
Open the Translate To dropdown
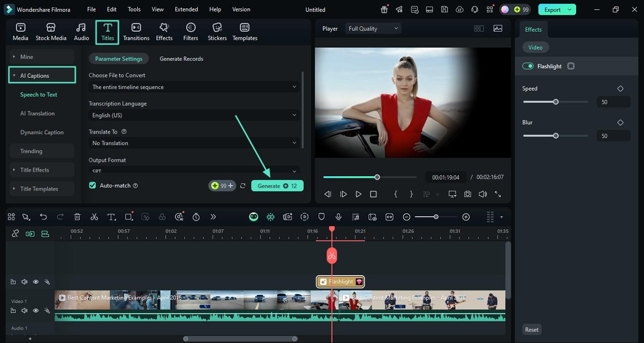[194, 143]
